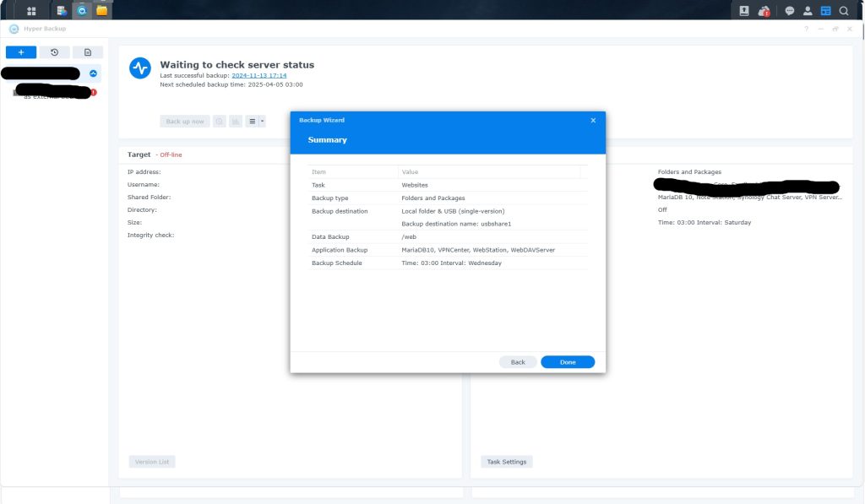Open last successful backup link 2024-11-13 17:14
The width and height of the screenshot is (865, 504).
(x=258, y=75)
